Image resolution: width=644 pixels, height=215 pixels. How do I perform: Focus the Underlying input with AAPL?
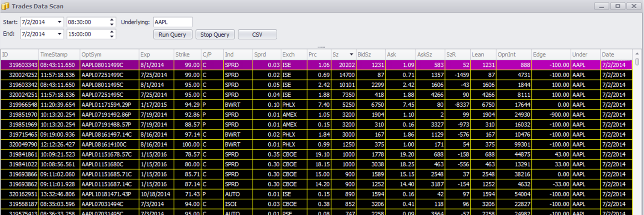tap(173, 22)
